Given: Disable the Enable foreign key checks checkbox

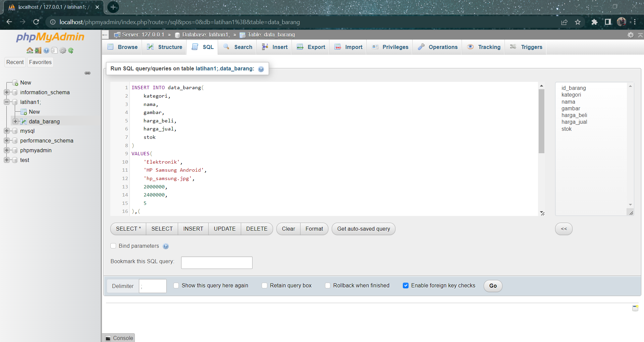Looking at the screenshot, I should [x=406, y=285].
